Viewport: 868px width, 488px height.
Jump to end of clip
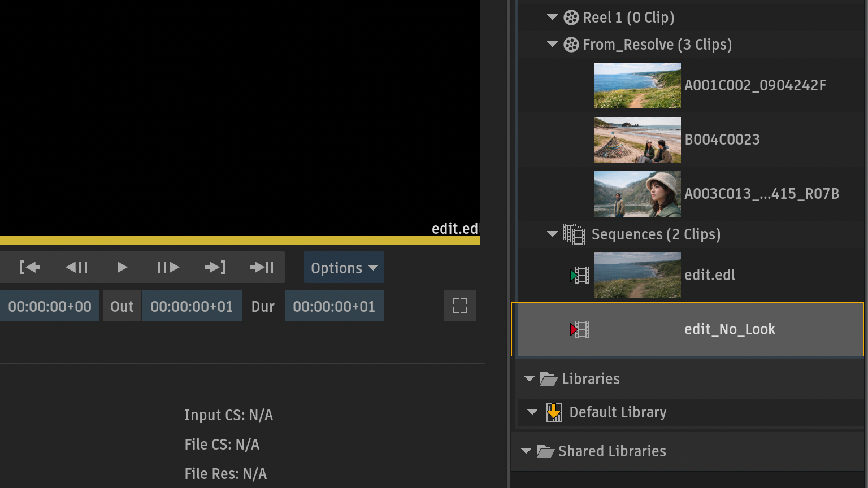coord(262,267)
